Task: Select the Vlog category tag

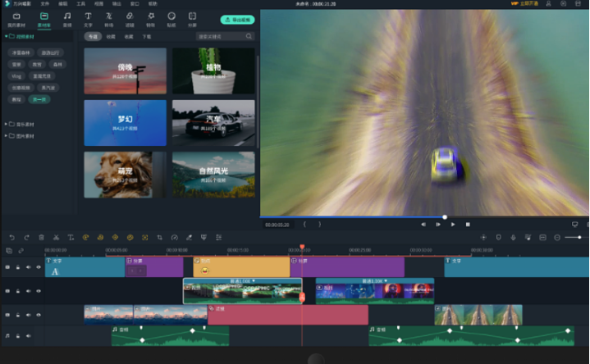Action: click(16, 75)
